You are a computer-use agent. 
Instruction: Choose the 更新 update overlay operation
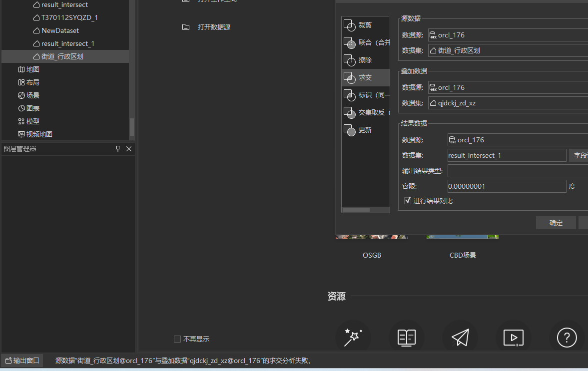[x=366, y=130]
